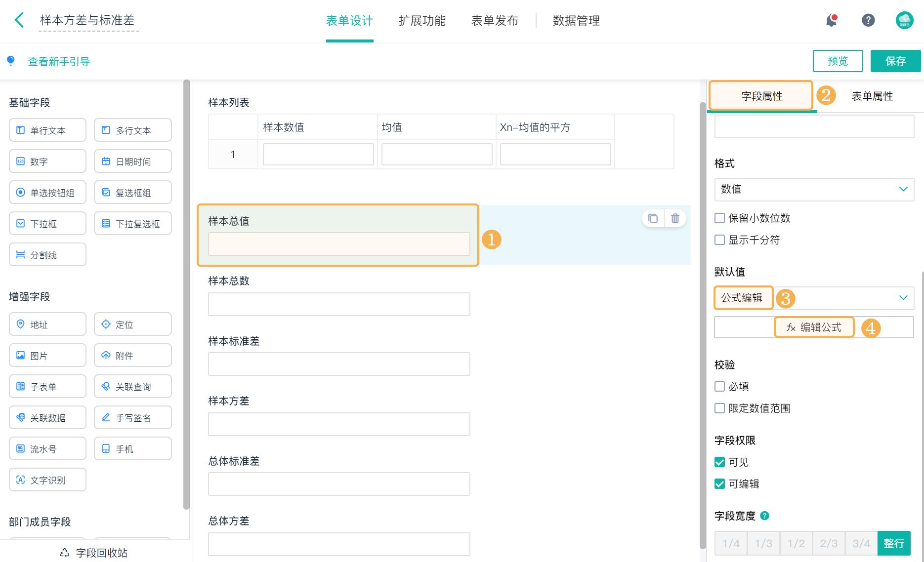The height and width of the screenshot is (562, 924).
Task: Open the help question mark icon
Action: pos(868,20)
